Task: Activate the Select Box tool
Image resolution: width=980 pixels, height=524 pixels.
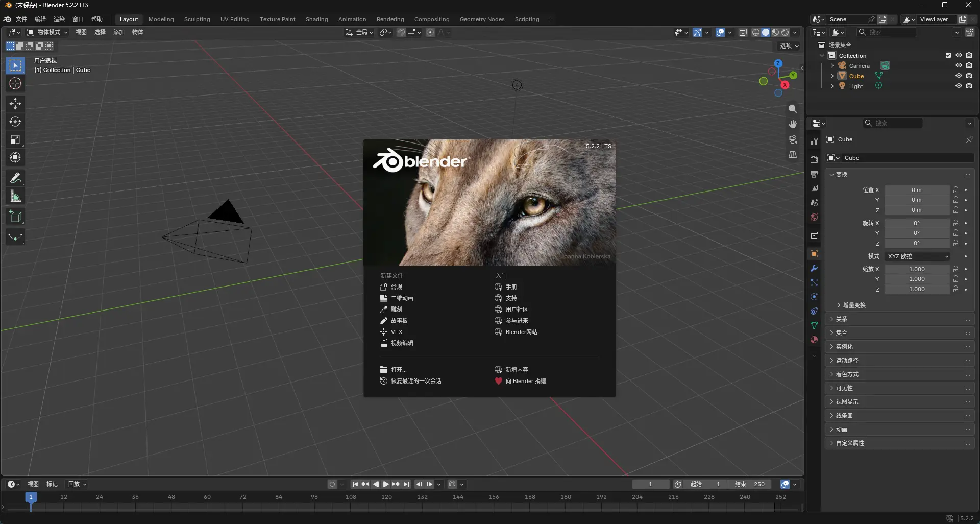Action: (15, 65)
